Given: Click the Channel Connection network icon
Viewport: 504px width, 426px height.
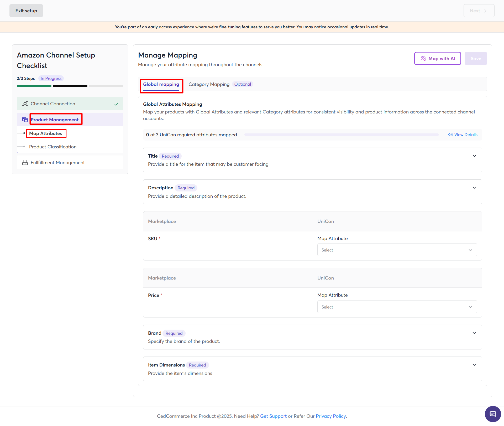Looking at the screenshot, I should click(x=25, y=104).
